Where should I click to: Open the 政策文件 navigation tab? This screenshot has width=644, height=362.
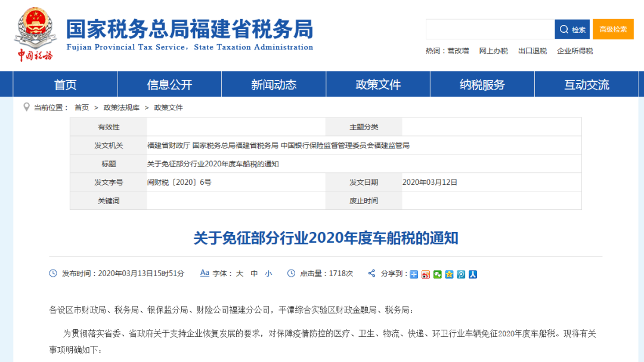click(x=377, y=84)
